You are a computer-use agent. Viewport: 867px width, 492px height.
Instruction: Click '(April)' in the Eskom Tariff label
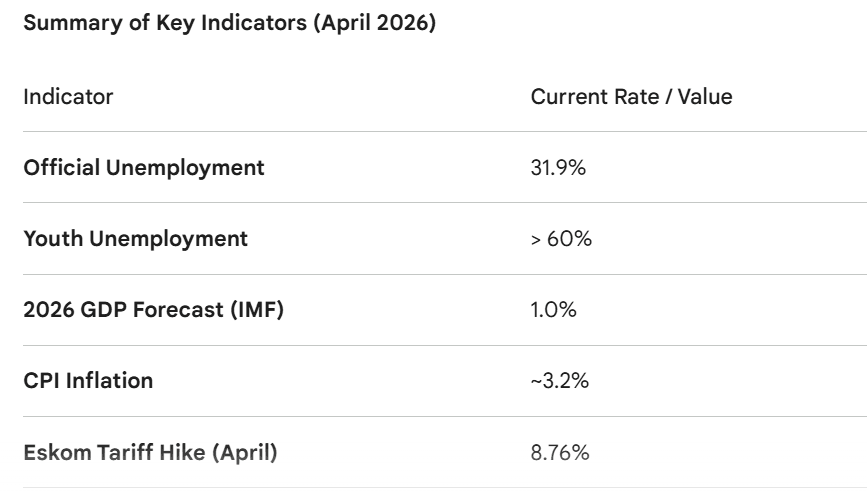click(243, 453)
